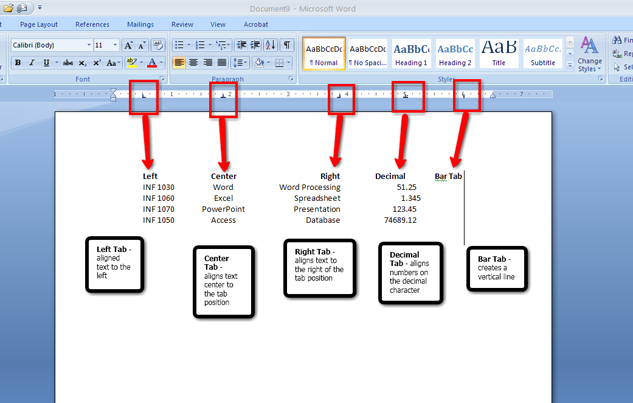
Task: Toggle Superscript formatting
Action: click(x=96, y=63)
